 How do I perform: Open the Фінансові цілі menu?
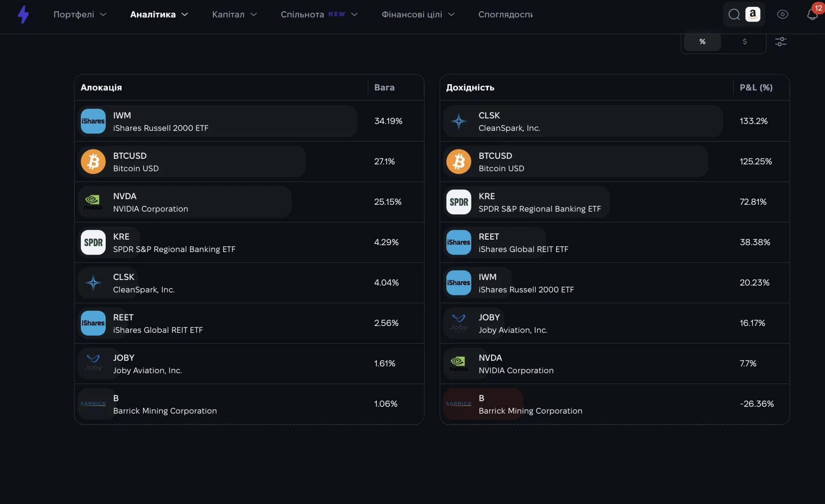point(418,14)
